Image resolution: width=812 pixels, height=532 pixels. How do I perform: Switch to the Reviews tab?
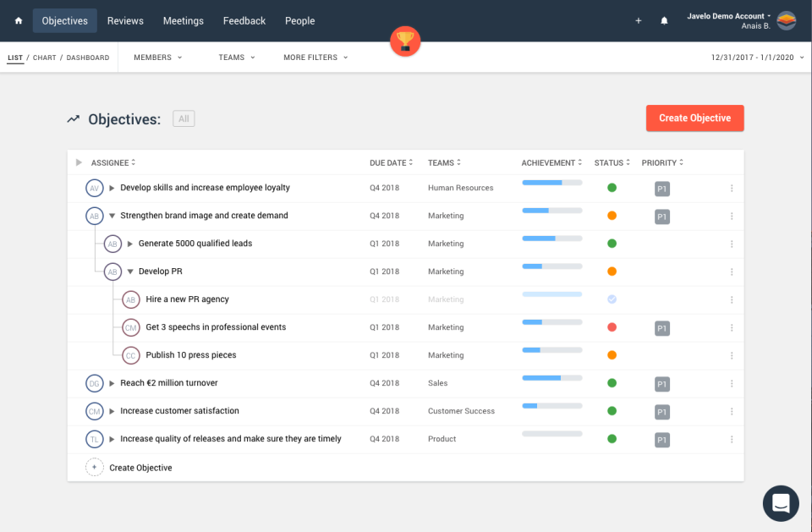[125, 20]
